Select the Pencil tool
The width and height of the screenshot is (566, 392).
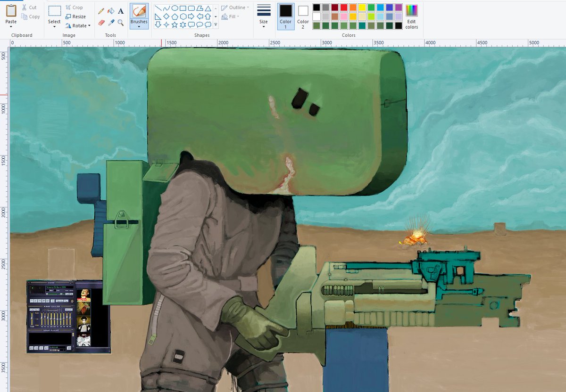(101, 11)
